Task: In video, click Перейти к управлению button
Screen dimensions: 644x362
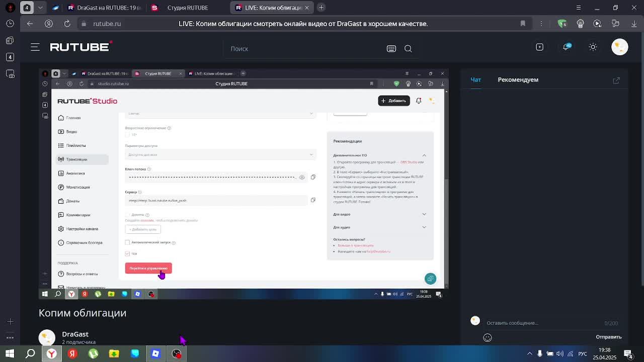Action: click(x=148, y=268)
